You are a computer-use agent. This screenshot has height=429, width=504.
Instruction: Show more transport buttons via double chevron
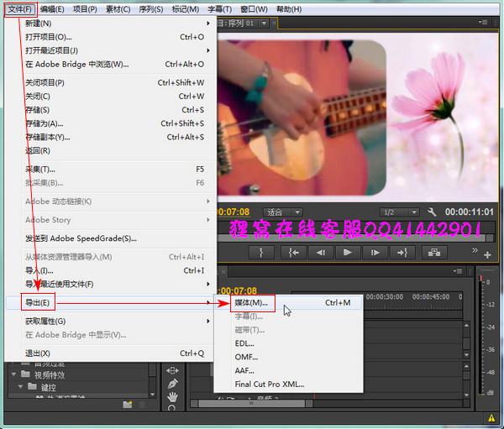[475, 249]
